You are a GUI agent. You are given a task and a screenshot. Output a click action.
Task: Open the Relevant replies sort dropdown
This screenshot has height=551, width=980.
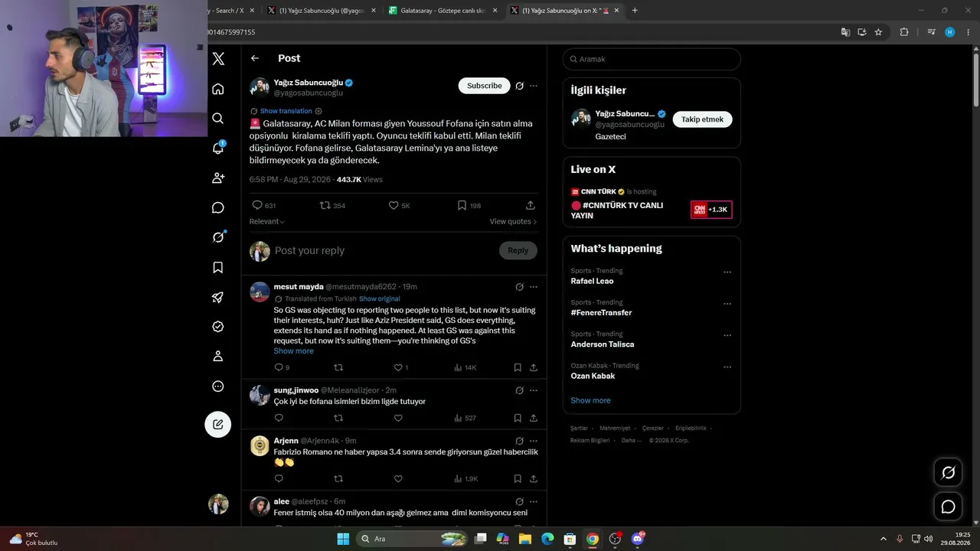267,221
